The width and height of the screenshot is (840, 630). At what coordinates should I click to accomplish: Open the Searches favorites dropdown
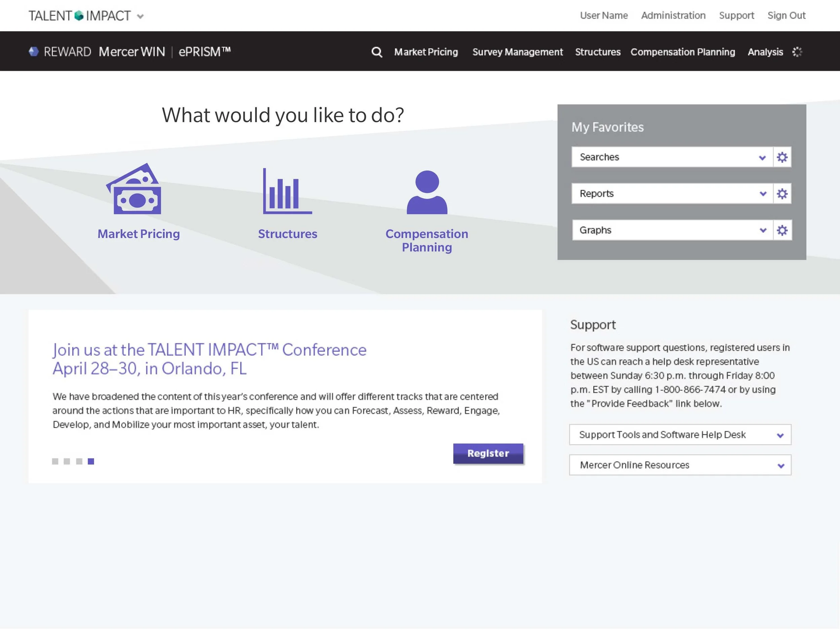click(672, 157)
